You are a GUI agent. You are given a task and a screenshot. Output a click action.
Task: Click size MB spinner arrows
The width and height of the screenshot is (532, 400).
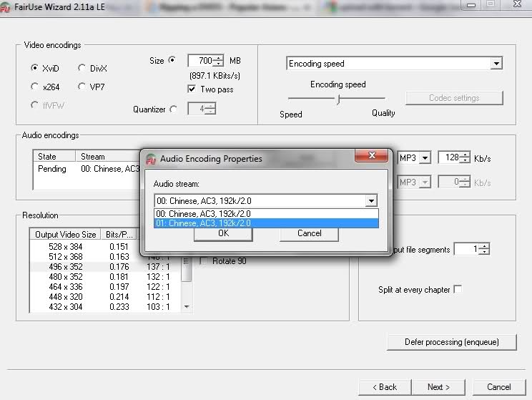(219, 61)
